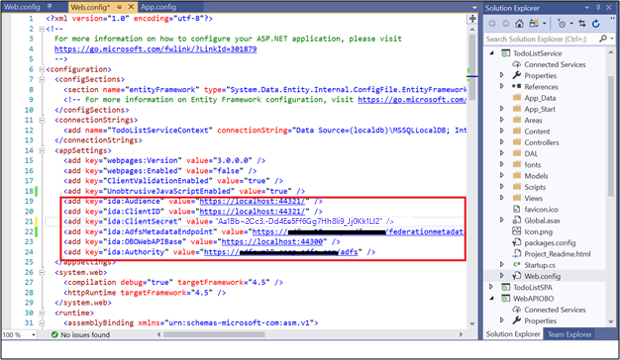The image size is (620, 360).
Task: Switch to the first Web.config tab
Action: 22,7
